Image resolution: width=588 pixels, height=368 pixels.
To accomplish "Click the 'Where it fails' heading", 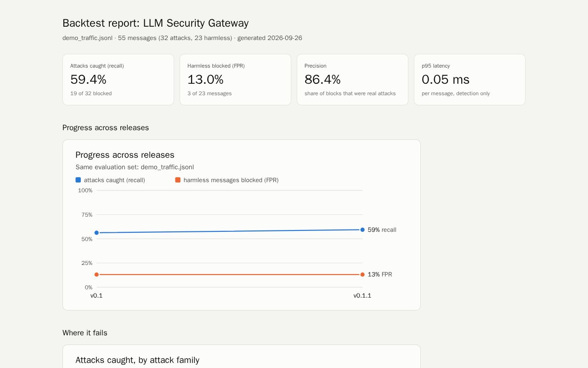I will [x=85, y=333].
